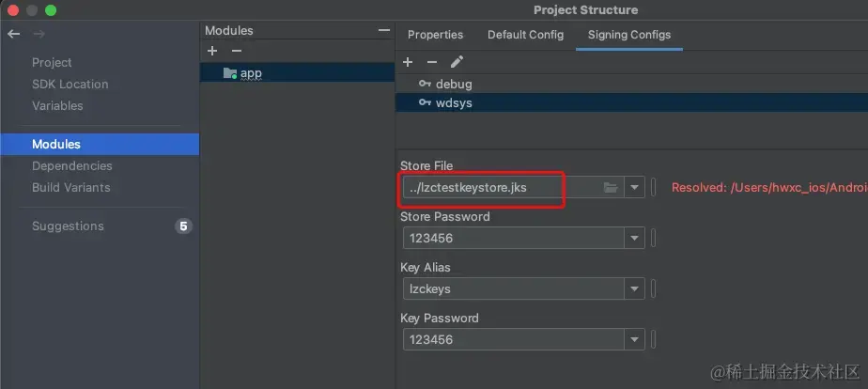
Task: Open the Dependencies section
Action: click(72, 165)
